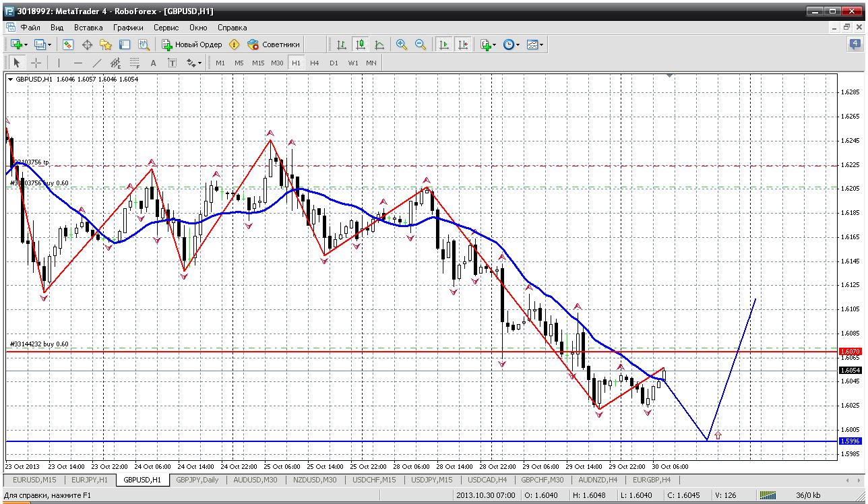Open the Data Window crosshair-circle icon
The image size is (868, 504).
[87, 44]
